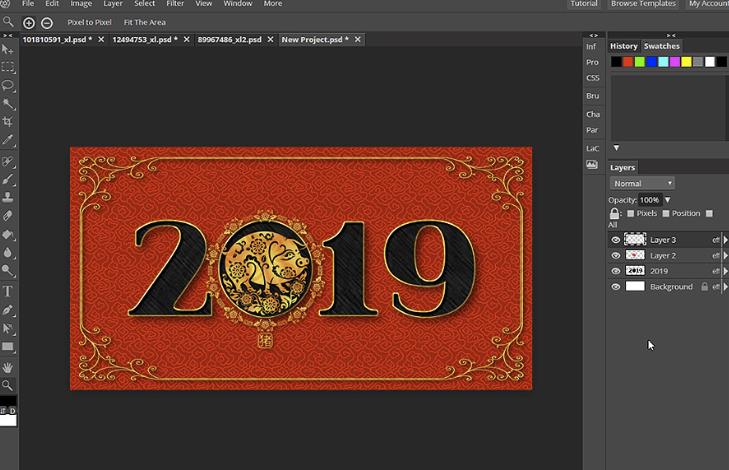Screen dimensions: 729x470
Task: Open the Window menu
Action: (238, 4)
